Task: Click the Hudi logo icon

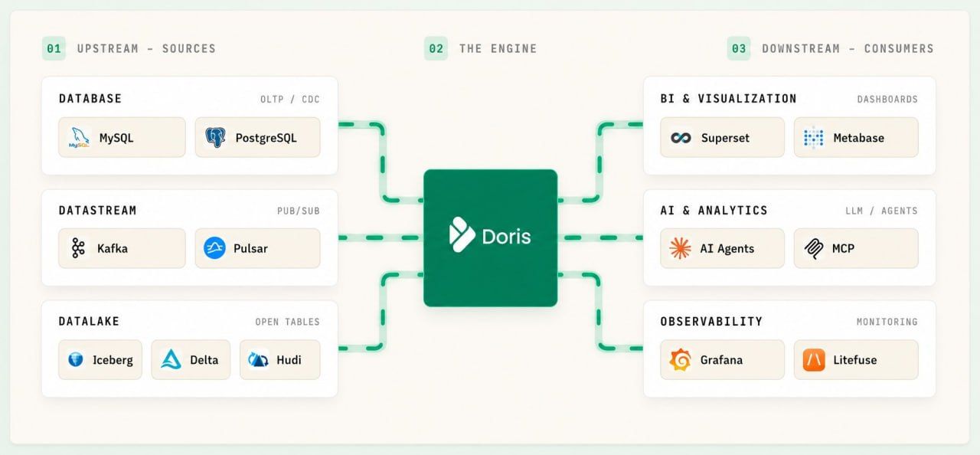Action: tap(259, 359)
